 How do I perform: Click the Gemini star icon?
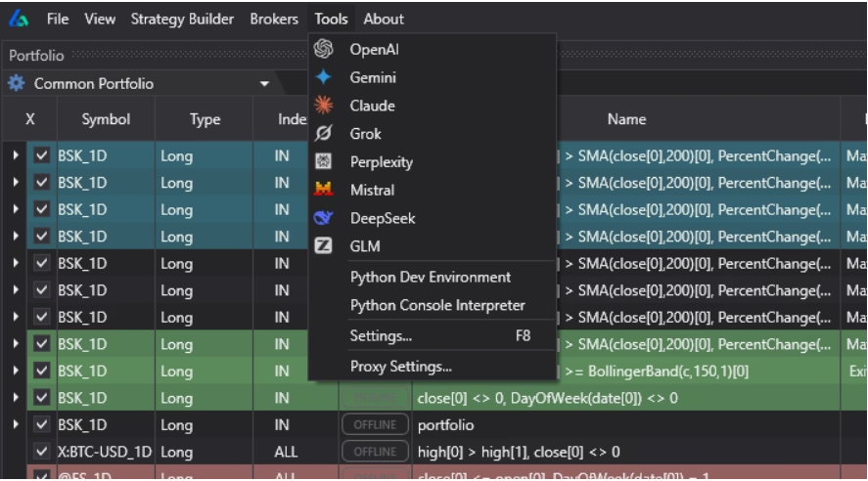tap(323, 77)
